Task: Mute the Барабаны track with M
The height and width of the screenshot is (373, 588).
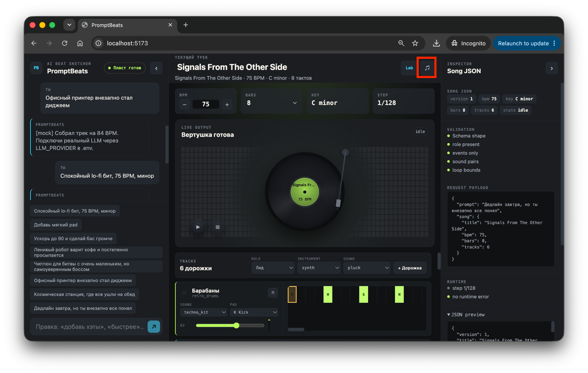Action: (x=273, y=293)
